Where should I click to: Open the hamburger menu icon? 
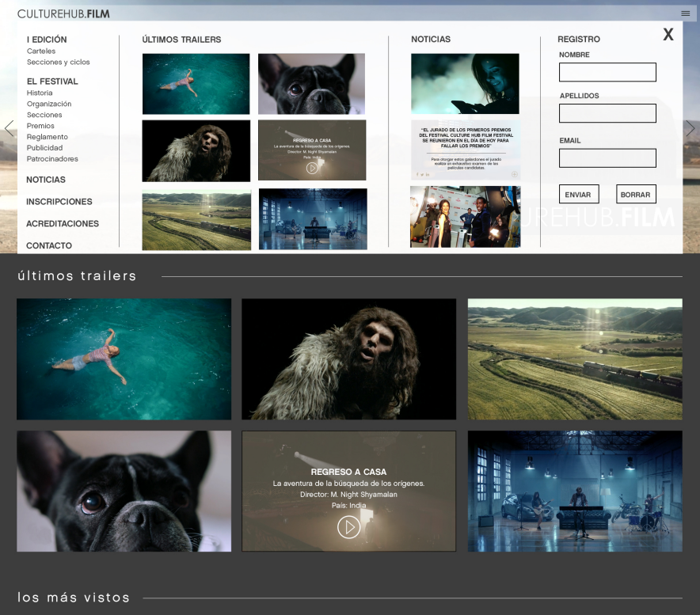click(685, 13)
